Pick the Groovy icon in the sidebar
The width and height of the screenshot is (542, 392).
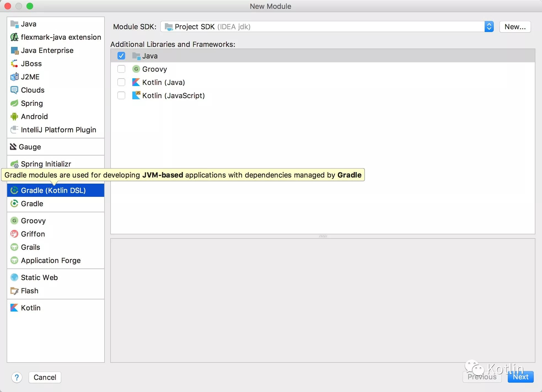(14, 221)
